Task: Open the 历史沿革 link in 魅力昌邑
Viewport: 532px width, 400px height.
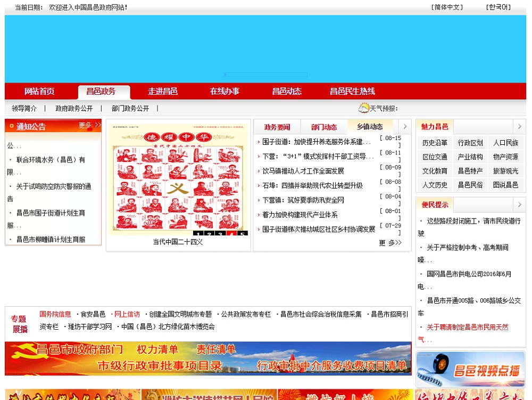Action: [x=435, y=143]
